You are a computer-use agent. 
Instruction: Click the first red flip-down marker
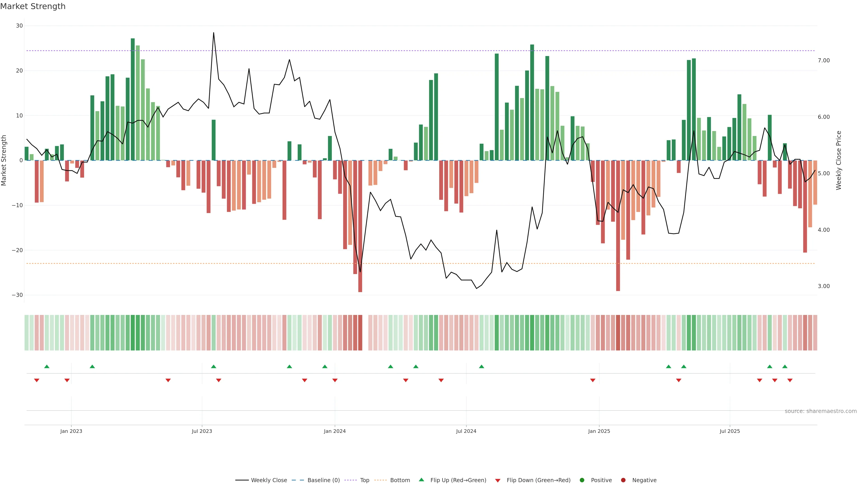tap(37, 380)
